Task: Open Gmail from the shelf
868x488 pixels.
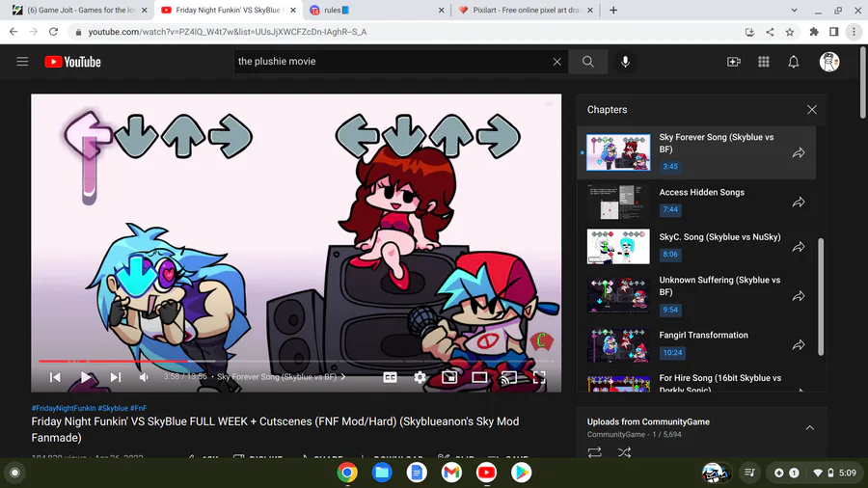Action: tap(451, 473)
